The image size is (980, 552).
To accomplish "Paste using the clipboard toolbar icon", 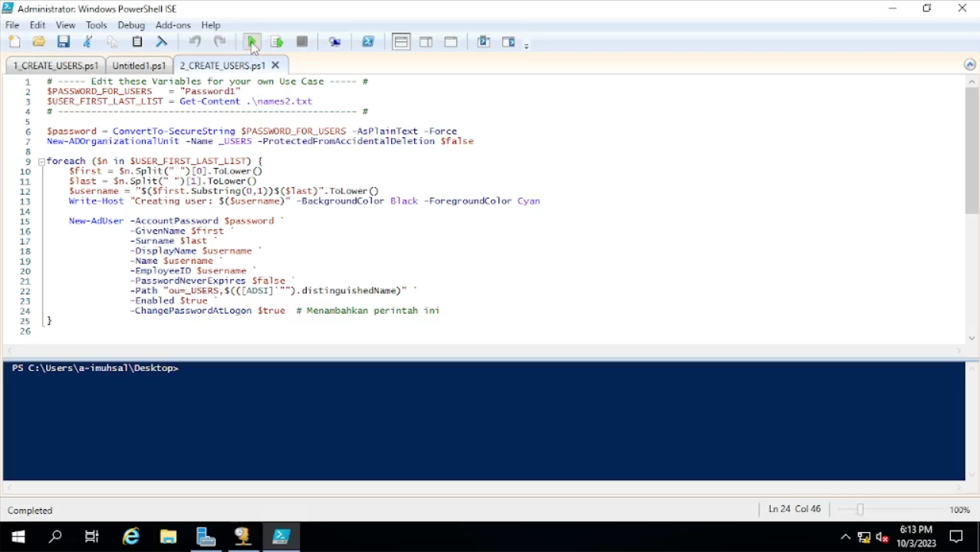I will 137,42.
